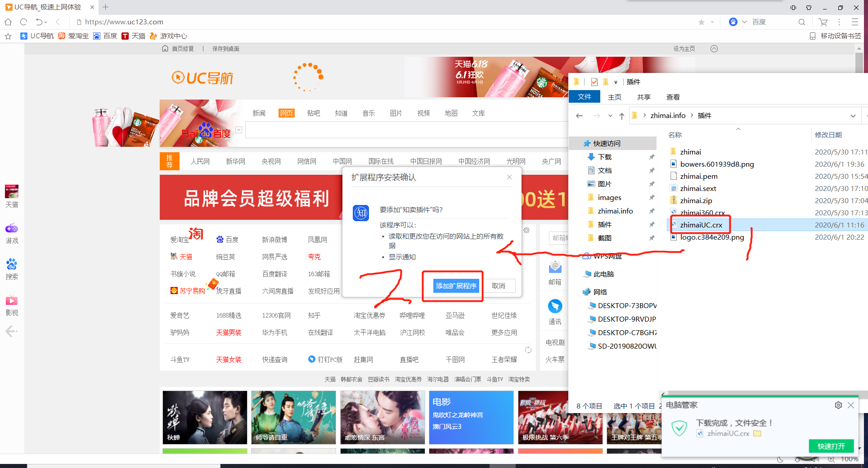This screenshot has height=468, width=868.
Task: Click Explorer back navigation arrow
Action: pos(580,116)
